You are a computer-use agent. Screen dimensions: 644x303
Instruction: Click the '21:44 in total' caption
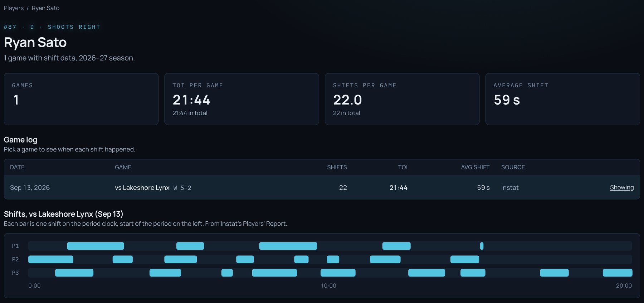click(x=190, y=113)
